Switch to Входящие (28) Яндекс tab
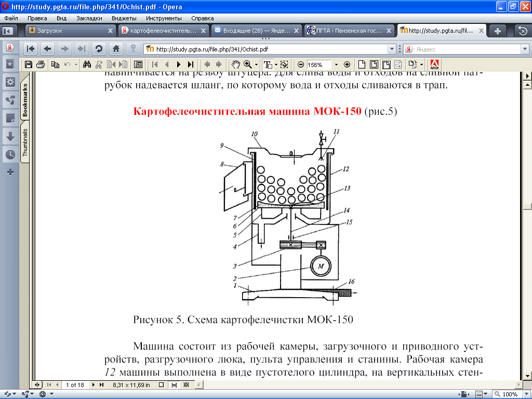The image size is (532, 399). coord(257,31)
